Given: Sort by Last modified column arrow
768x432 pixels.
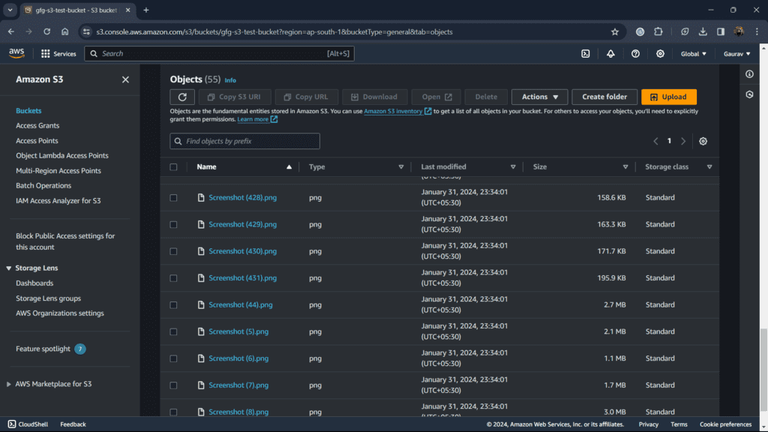Looking at the screenshot, I should tap(513, 167).
